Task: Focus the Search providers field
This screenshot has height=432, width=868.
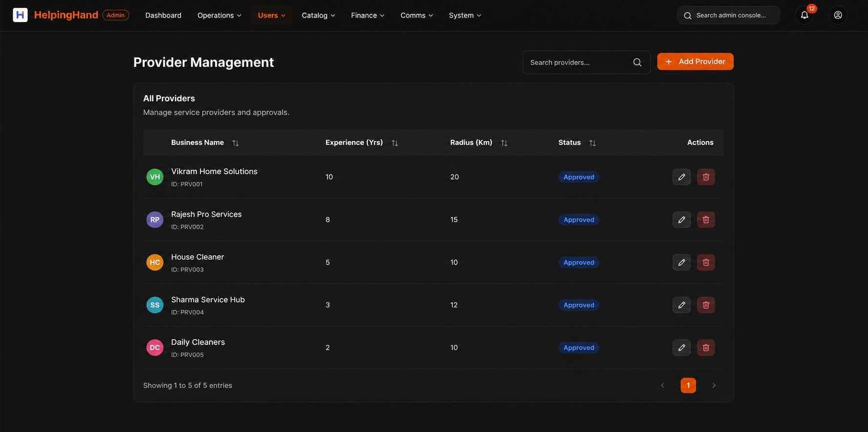Action: pyautogui.click(x=586, y=62)
